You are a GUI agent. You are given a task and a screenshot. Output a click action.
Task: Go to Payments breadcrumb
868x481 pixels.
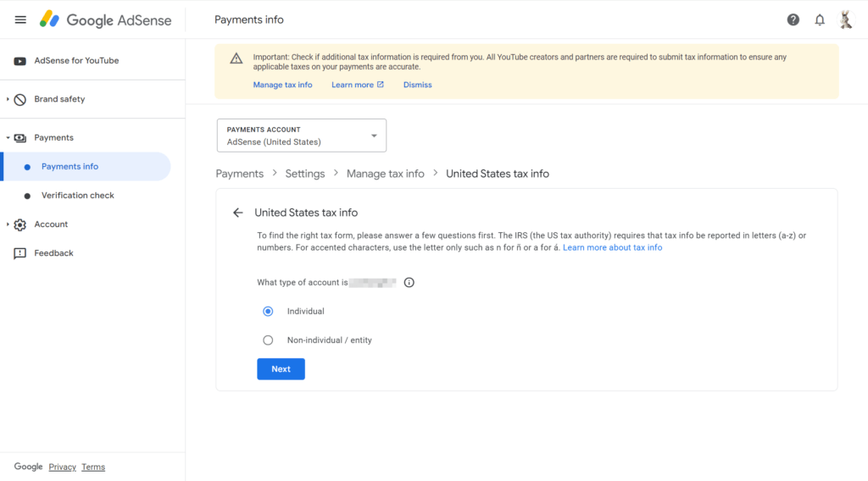[x=240, y=174]
